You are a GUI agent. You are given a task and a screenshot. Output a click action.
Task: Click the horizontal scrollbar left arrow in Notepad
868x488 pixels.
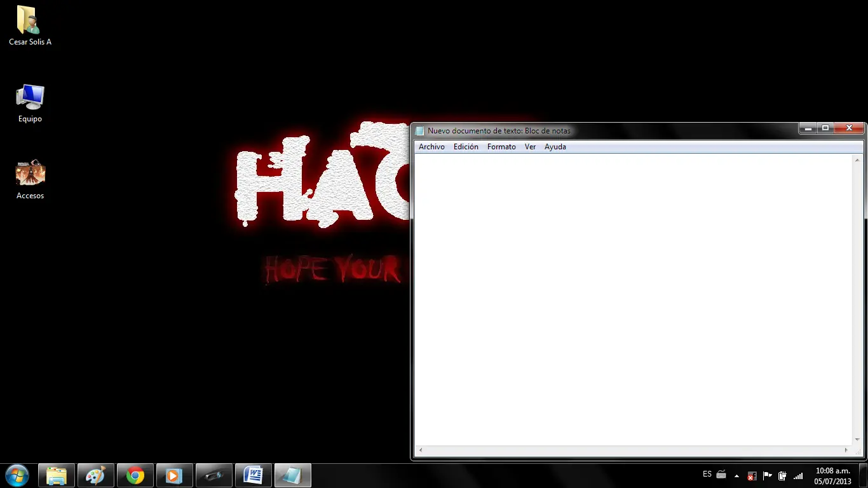pos(420,450)
